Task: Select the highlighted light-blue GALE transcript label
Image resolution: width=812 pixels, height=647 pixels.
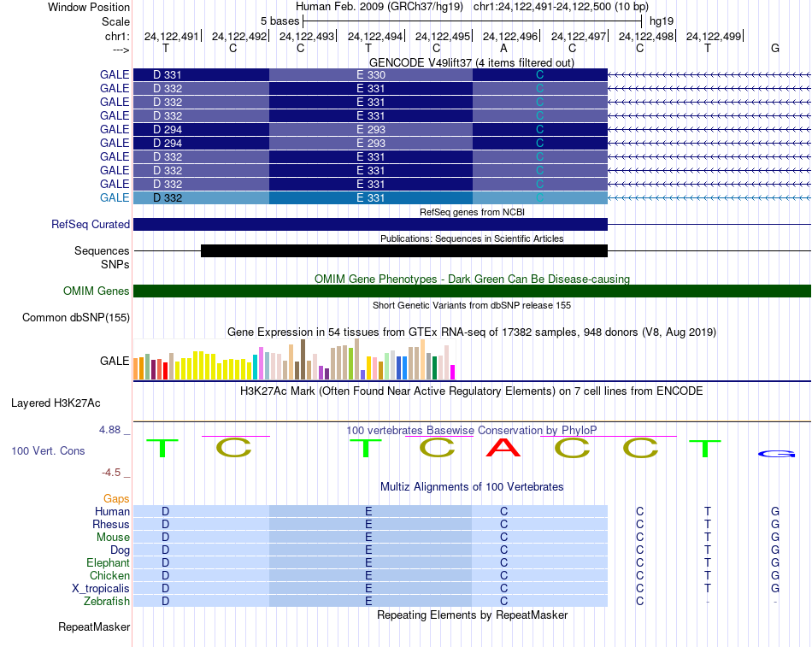Action: tap(115, 197)
